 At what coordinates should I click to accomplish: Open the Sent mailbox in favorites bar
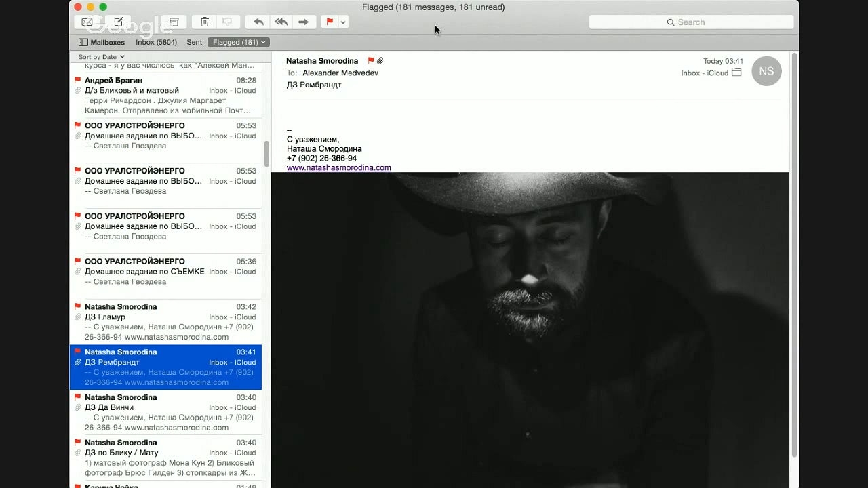tap(195, 42)
